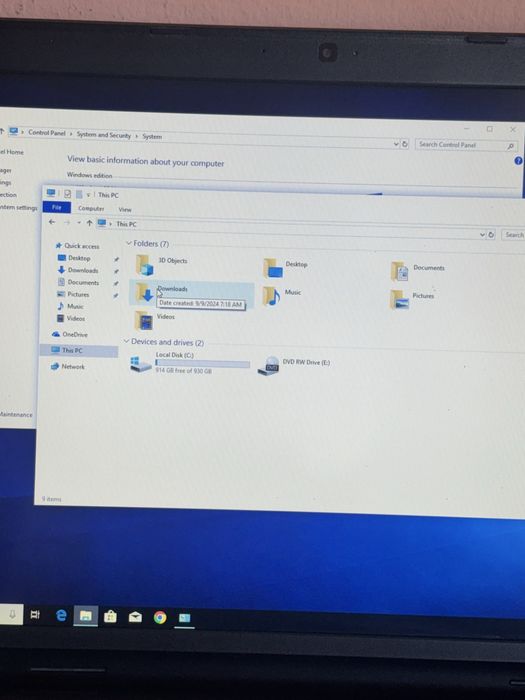Select the DVD RW Drive (E:)
Viewport: 525px width, 700px height.
[294, 366]
